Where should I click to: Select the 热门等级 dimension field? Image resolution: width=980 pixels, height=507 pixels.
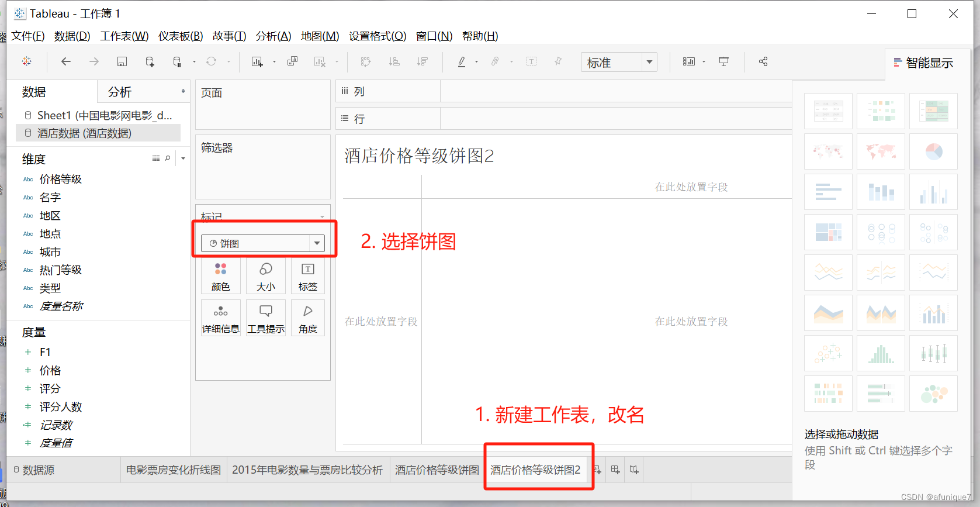pyautogui.click(x=60, y=270)
